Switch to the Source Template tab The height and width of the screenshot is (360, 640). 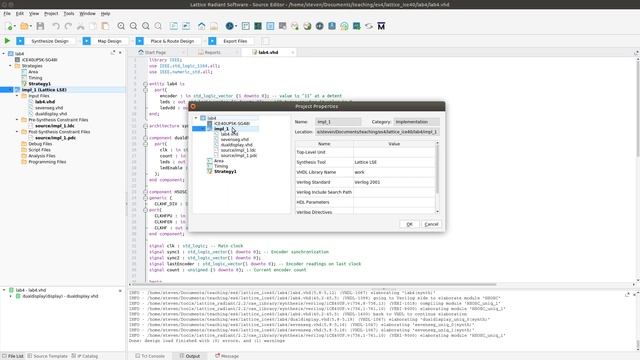[x=47, y=356]
